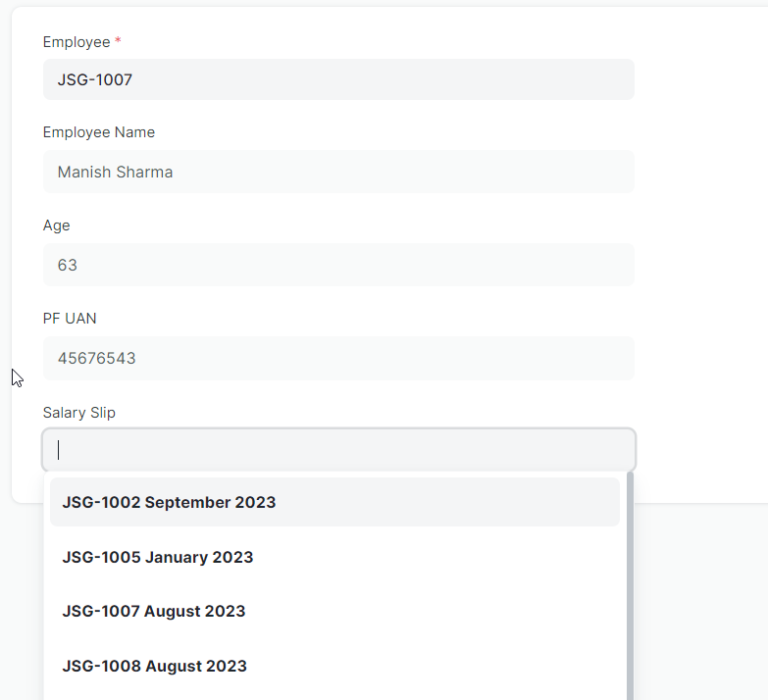The width and height of the screenshot is (768, 700).
Task: Click the Age label
Action: 56,225
